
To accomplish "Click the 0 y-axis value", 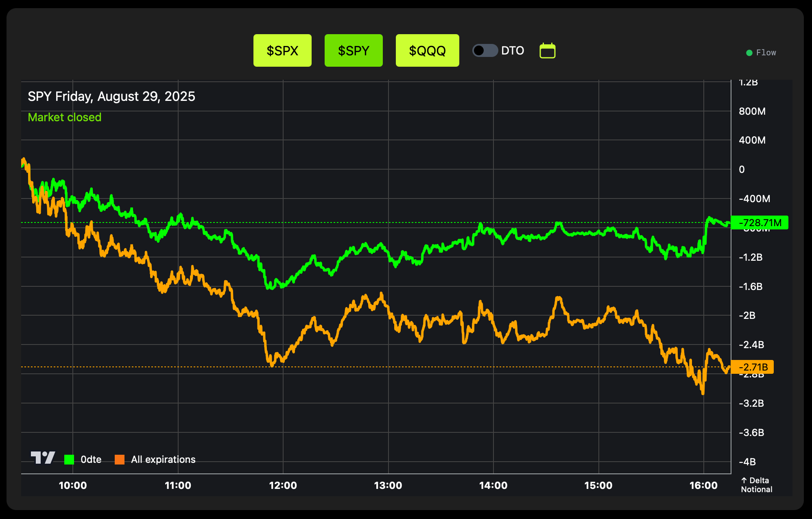I will click(742, 170).
